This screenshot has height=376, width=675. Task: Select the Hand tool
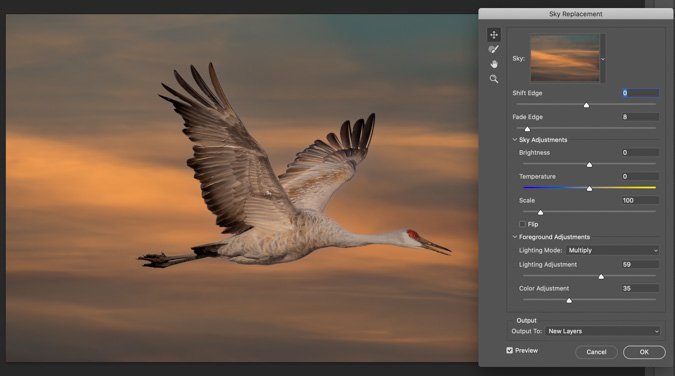pyautogui.click(x=494, y=64)
